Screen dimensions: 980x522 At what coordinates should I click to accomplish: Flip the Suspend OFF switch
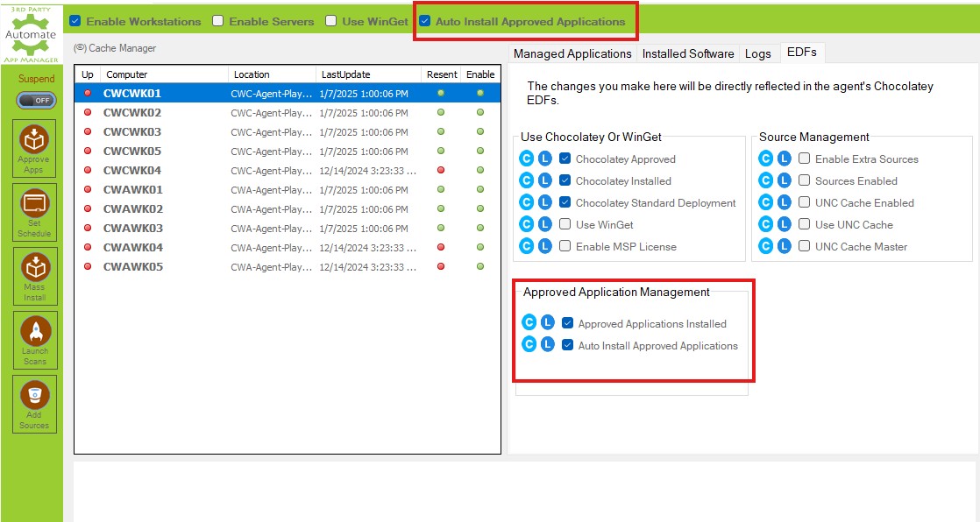[34, 101]
